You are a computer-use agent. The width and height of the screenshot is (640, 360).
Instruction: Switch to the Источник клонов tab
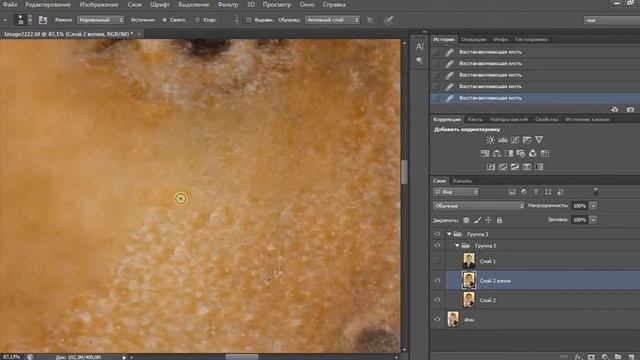coord(587,119)
